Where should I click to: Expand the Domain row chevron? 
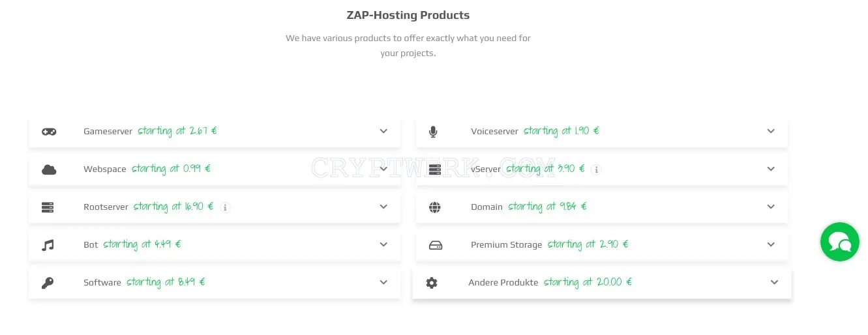[771, 207]
